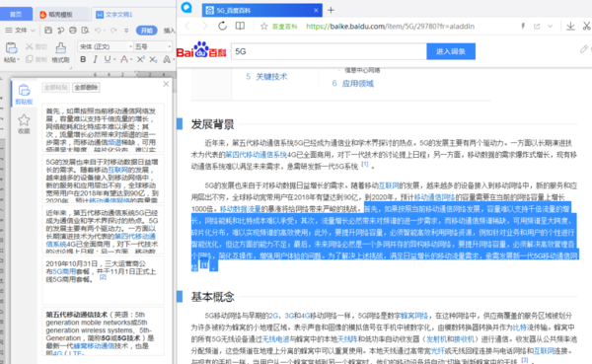Click the 全部粘贴 button in clipboard pane

pos(55,88)
